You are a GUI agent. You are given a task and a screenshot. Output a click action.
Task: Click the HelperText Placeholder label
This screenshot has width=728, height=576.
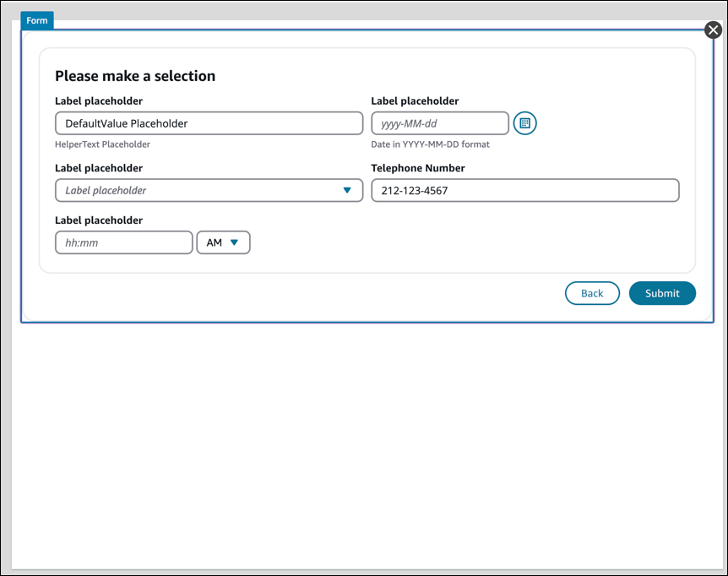coord(101,144)
